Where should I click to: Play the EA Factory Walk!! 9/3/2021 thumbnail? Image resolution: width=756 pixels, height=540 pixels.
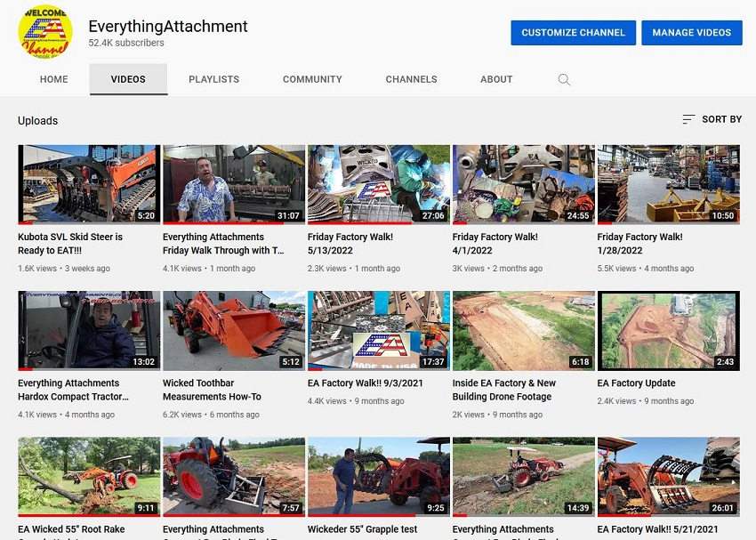378,330
